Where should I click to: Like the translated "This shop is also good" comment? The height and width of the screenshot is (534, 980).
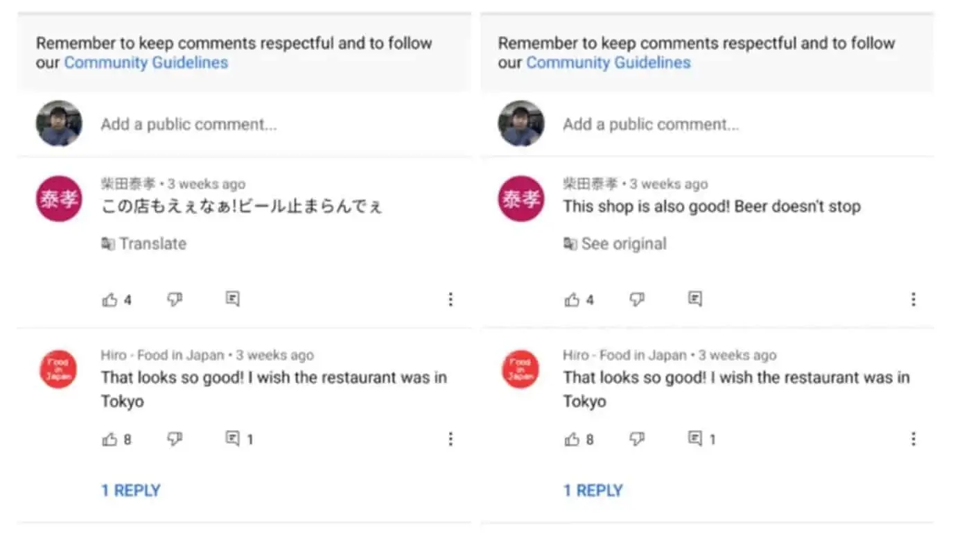(x=572, y=300)
